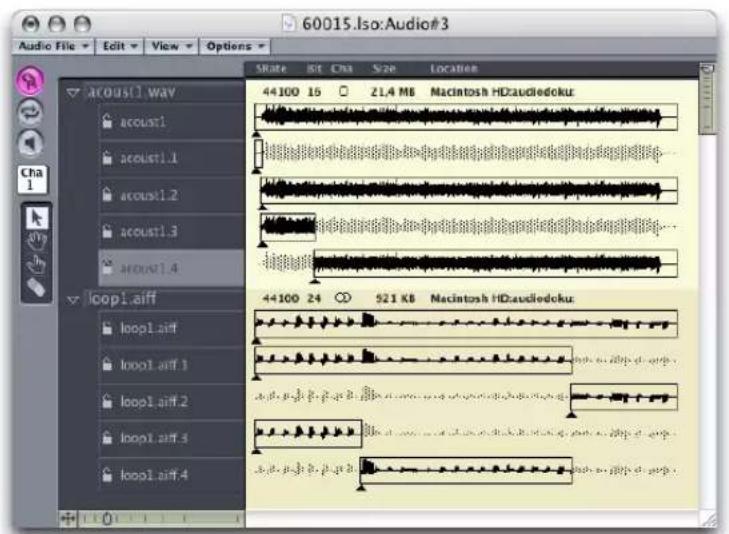The height and width of the screenshot is (534, 729).
Task: Toggle lock on acoust1.3 region
Action: [107, 231]
